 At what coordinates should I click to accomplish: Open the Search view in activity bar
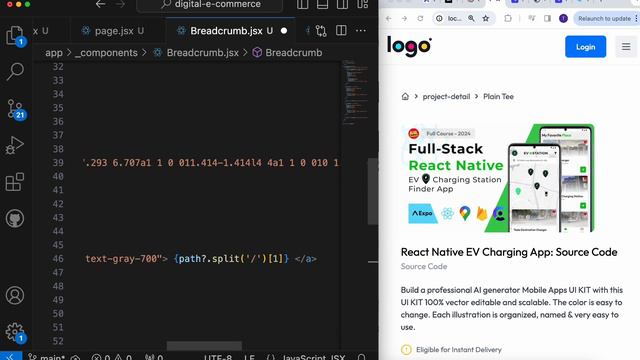coord(15,71)
